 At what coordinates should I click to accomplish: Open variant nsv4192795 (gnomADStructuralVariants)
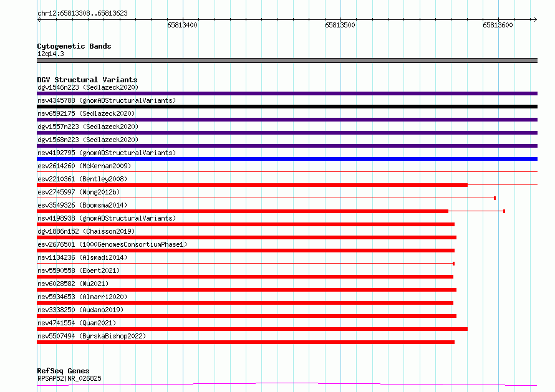click(x=107, y=153)
